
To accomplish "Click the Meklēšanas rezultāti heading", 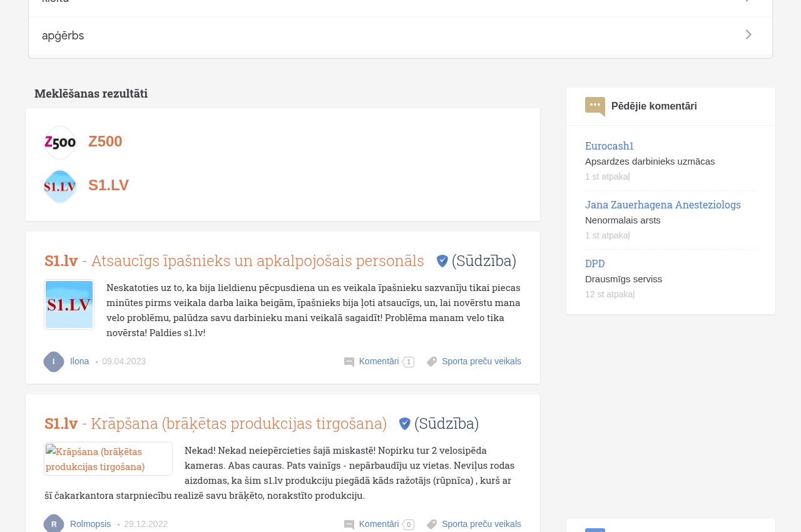I will [x=91, y=93].
